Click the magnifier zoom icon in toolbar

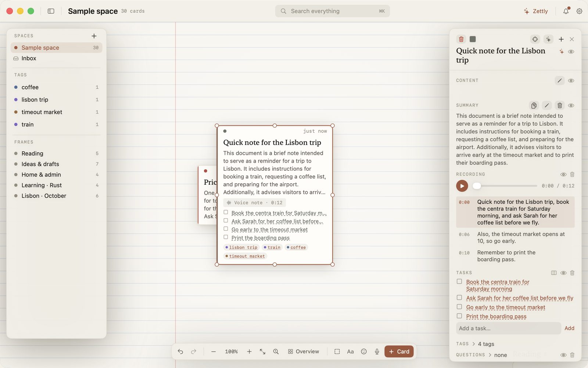point(276,351)
